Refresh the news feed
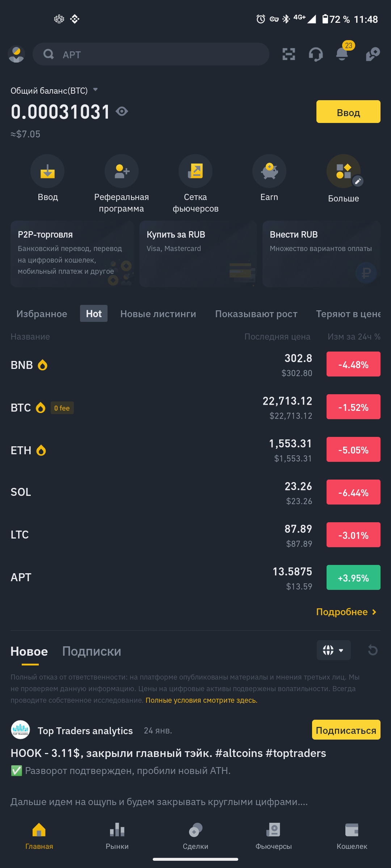The height and width of the screenshot is (868, 391). click(373, 650)
